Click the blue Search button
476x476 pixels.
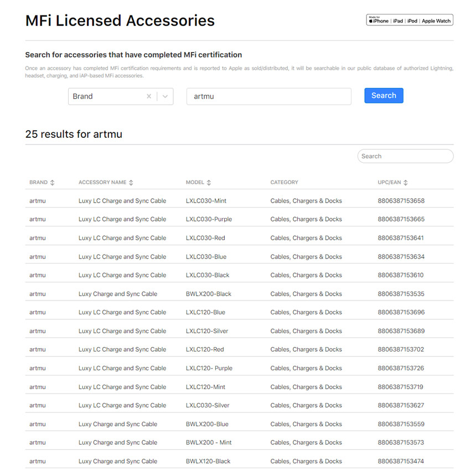tap(384, 96)
